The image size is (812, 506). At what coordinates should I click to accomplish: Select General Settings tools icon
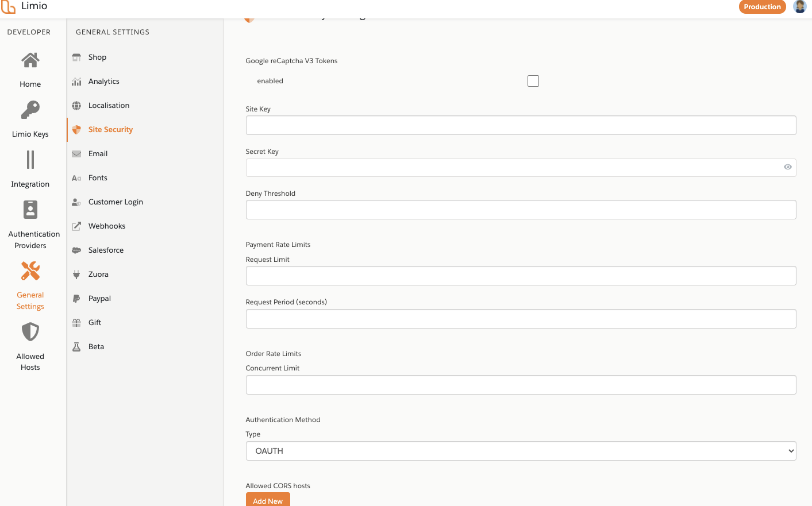[x=30, y=271]
